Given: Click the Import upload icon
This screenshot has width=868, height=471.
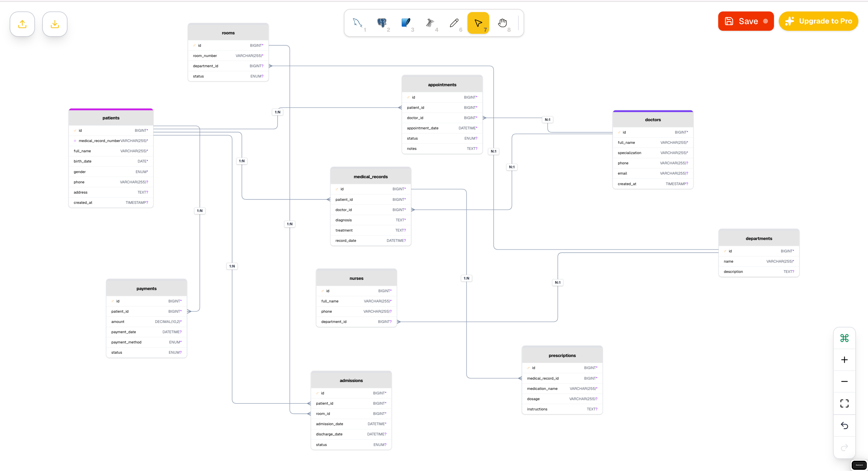Looking at the screenshot, I should (22, 24).
